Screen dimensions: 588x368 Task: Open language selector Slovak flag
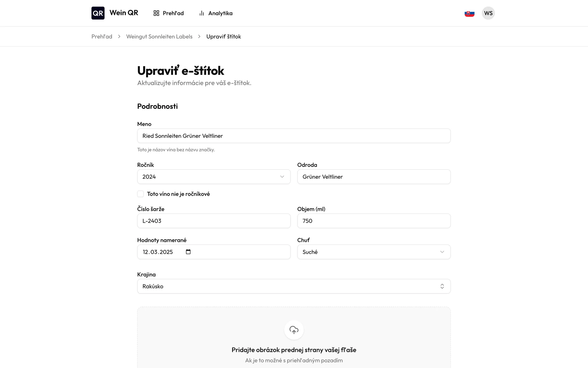(x=470, y=13)
